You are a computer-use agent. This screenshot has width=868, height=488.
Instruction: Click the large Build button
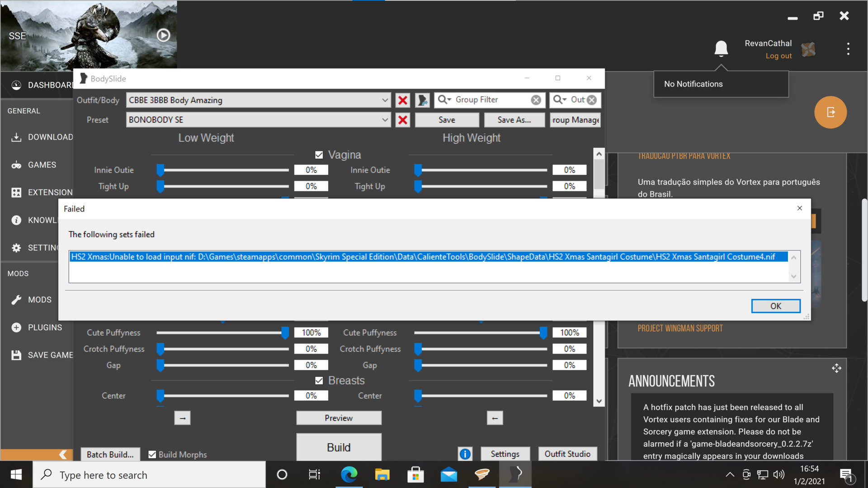tap(339, 447)
